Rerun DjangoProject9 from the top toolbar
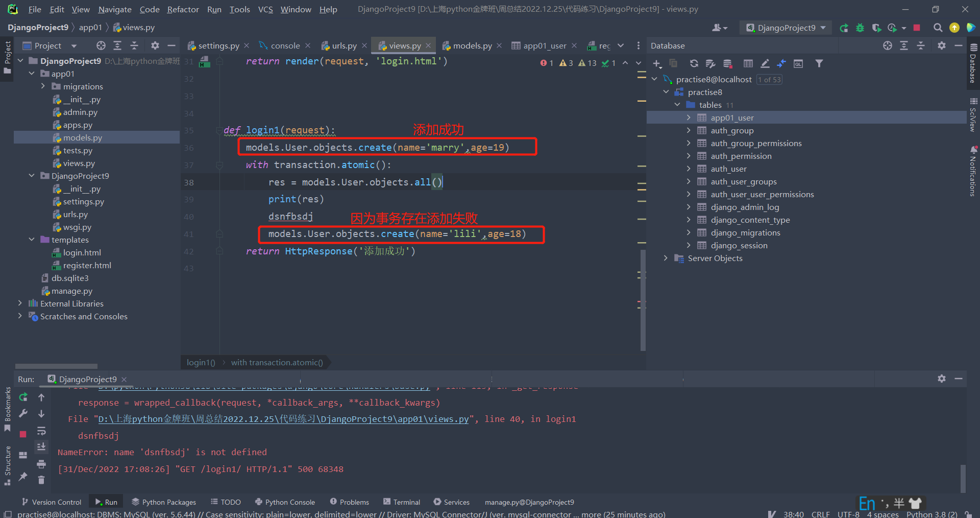This screenshot has width=980, height=518. [844, 28]
